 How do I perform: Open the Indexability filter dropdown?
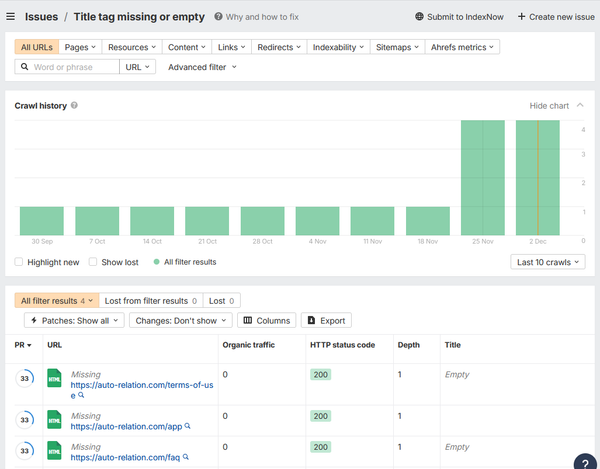(x=338, y=47)
